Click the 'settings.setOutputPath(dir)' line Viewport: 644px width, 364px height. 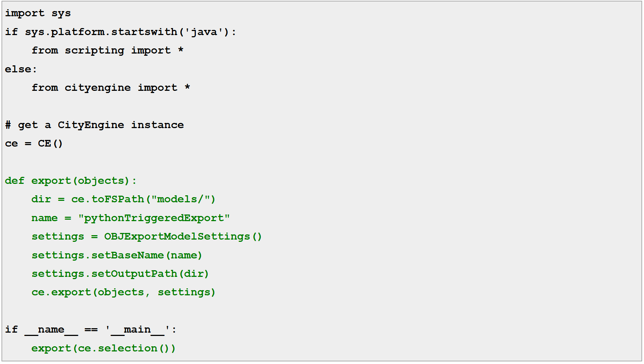tap(120, 274)
